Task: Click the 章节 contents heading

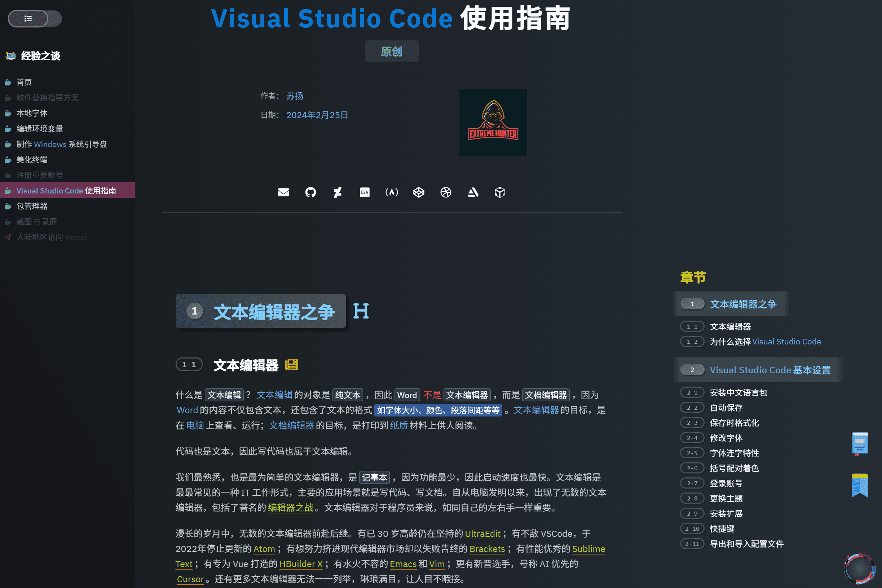Action: pyautogui.click(x=693, y=277)
